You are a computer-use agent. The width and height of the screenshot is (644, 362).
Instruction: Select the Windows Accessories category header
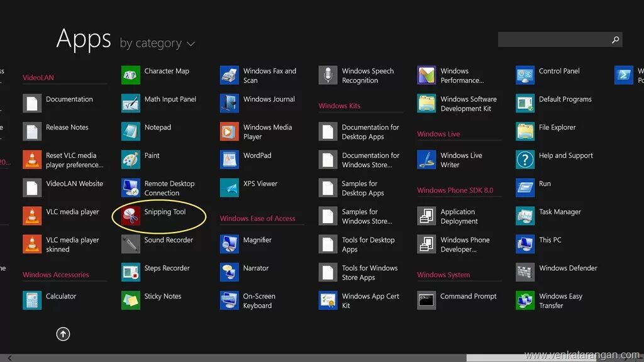(x=56, y=275)
